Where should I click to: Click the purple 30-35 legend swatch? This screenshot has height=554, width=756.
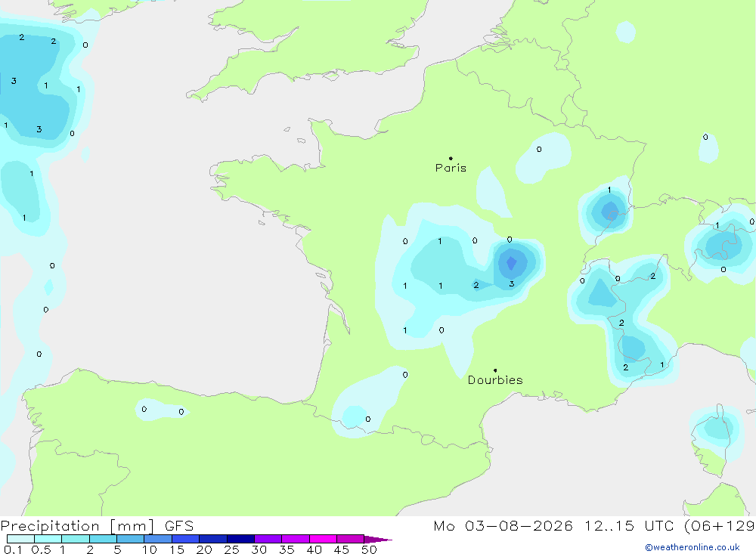[268, 539]
